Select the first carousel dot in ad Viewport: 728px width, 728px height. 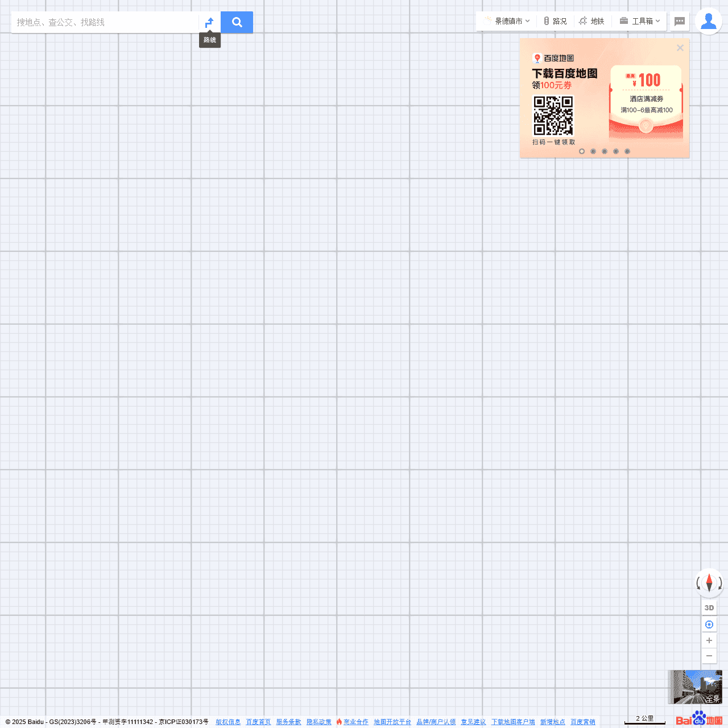coord(582,151)
